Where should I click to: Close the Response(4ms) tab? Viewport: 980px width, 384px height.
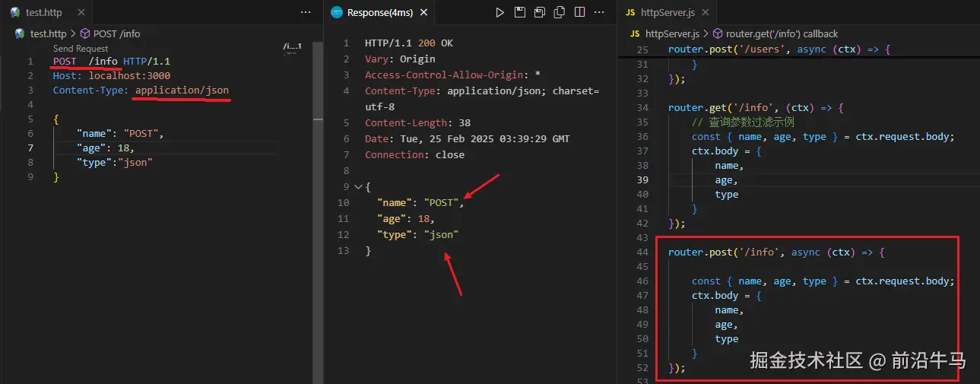(x=423, y=12)
